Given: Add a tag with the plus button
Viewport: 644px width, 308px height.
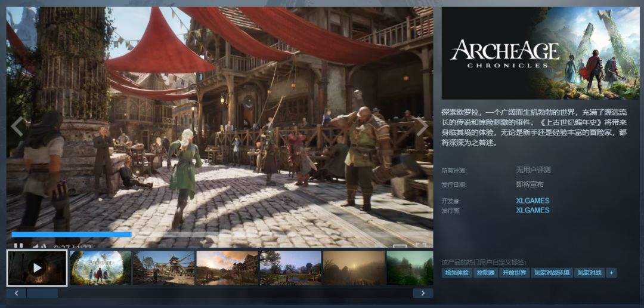Looking at the screenshot, I should [x=611, y=273].
